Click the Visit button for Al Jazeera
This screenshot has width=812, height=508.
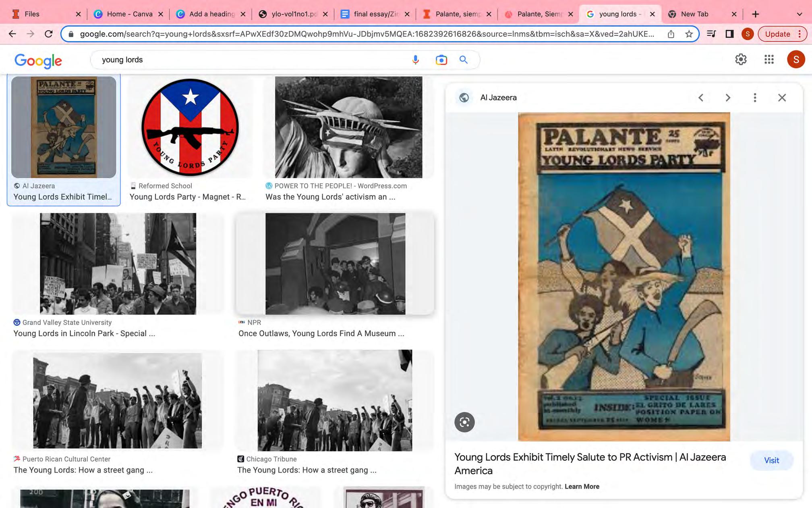[771, 460]
